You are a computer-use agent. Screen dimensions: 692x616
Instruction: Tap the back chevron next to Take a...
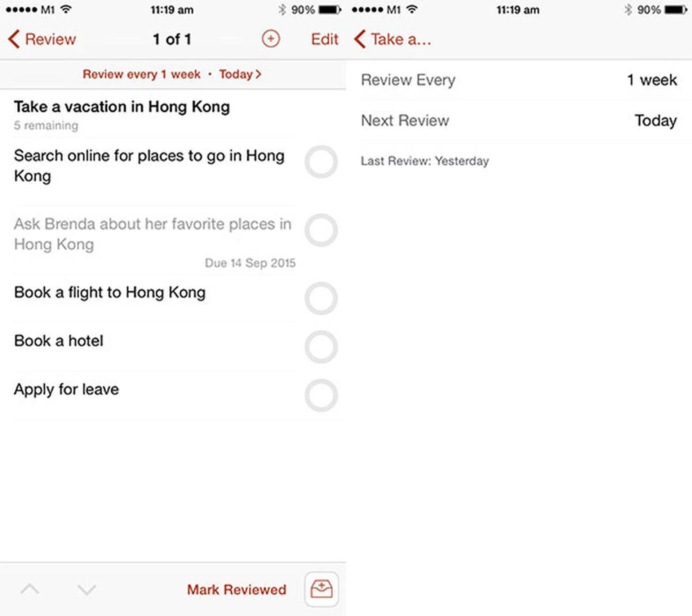[360, 39]
